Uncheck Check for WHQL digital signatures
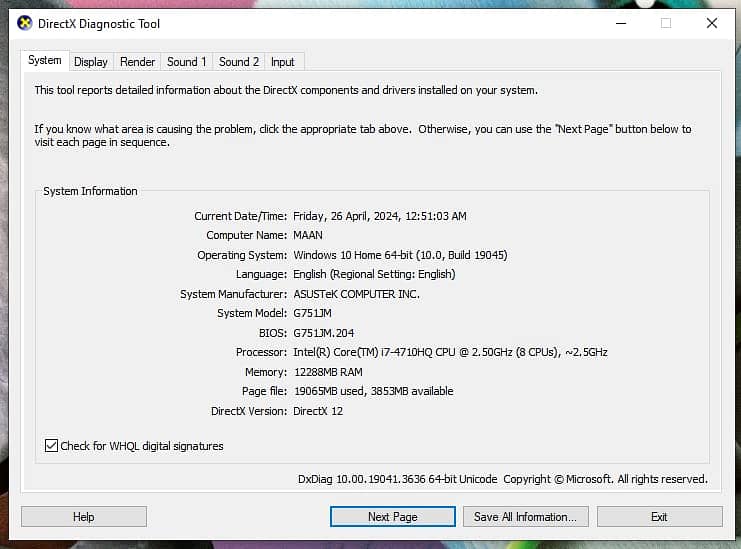 52,446
